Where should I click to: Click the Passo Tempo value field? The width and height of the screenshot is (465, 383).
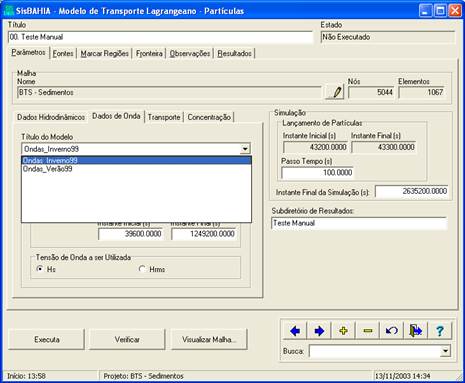tap(317, 173)
